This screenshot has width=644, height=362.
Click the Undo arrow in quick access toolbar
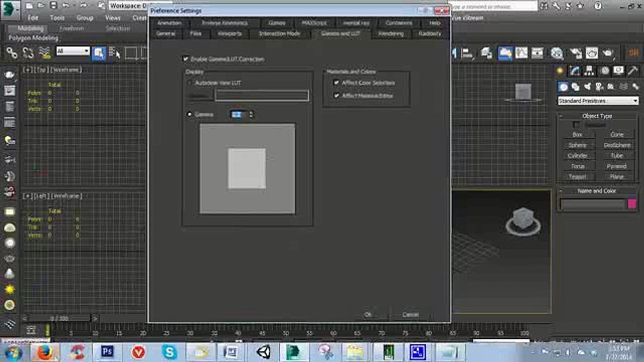[x=65, y=6]
